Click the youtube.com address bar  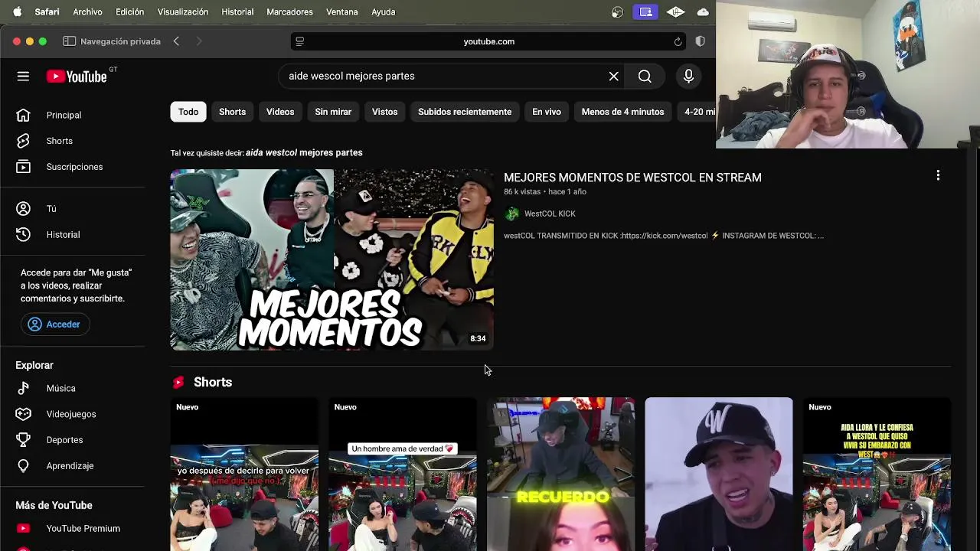pos(488,41)
